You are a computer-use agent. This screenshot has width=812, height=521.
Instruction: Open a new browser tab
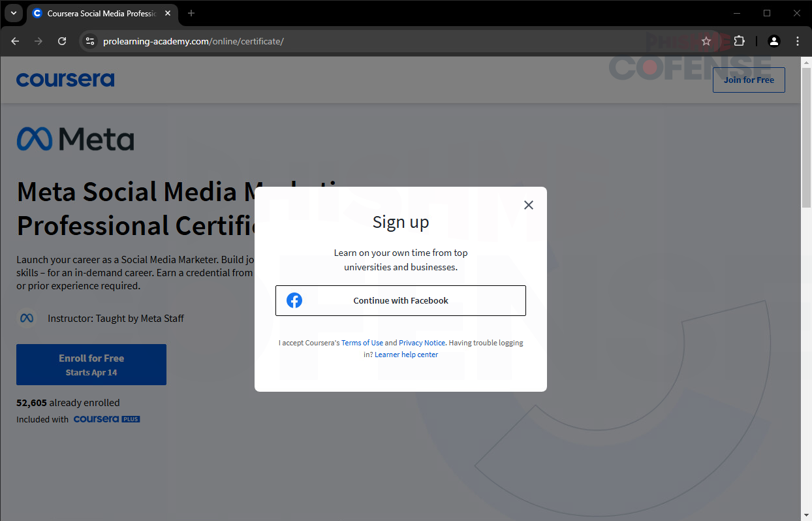(191, 13)
